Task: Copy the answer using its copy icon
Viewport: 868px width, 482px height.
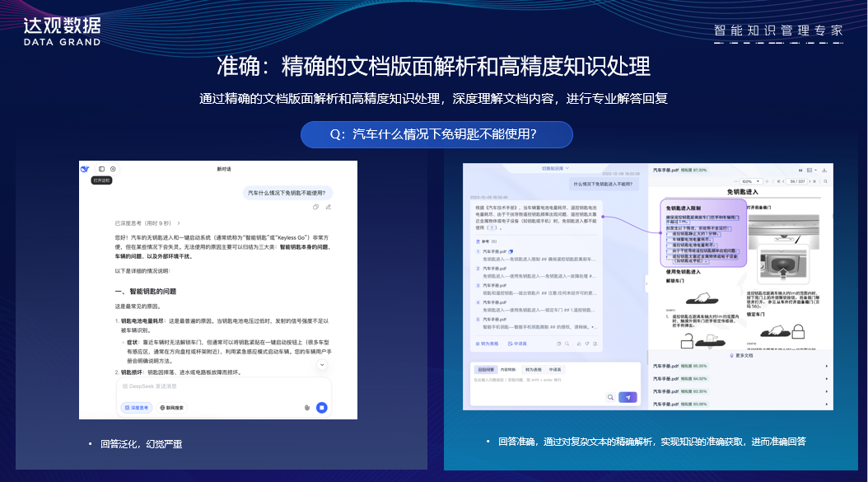Action: pyautogui.click(x=559, y=343)
